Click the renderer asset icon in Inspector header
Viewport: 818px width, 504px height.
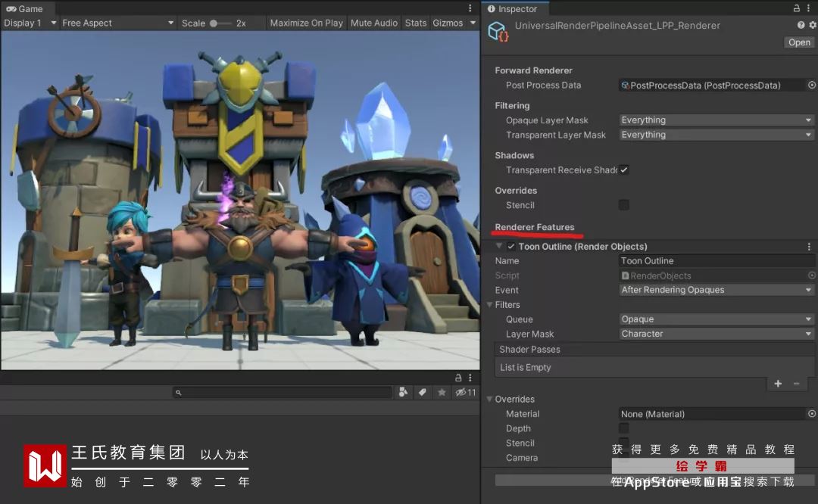(x=498, y=31)
